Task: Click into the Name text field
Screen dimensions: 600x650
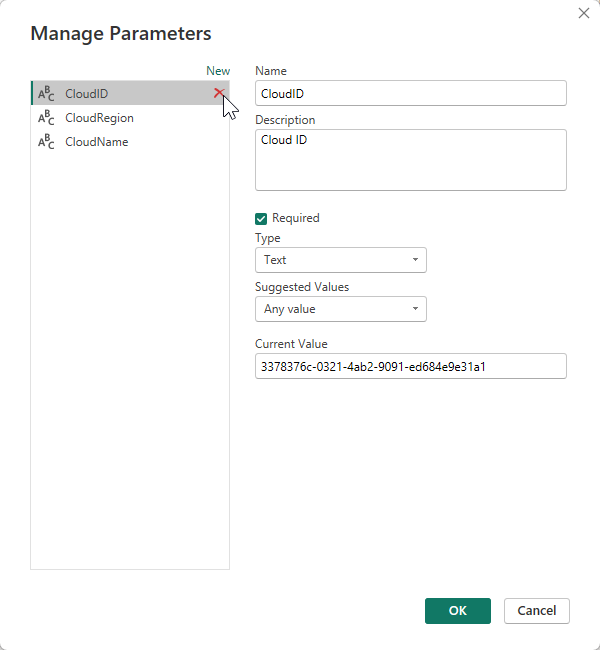Action: [x=410, y=93]
